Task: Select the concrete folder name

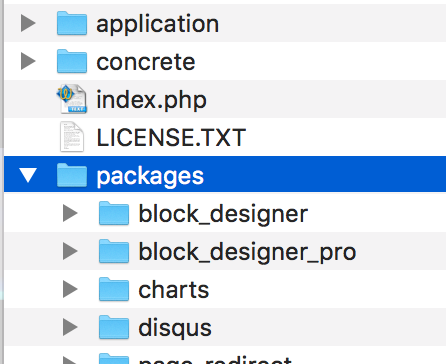Action: [146, 62]
